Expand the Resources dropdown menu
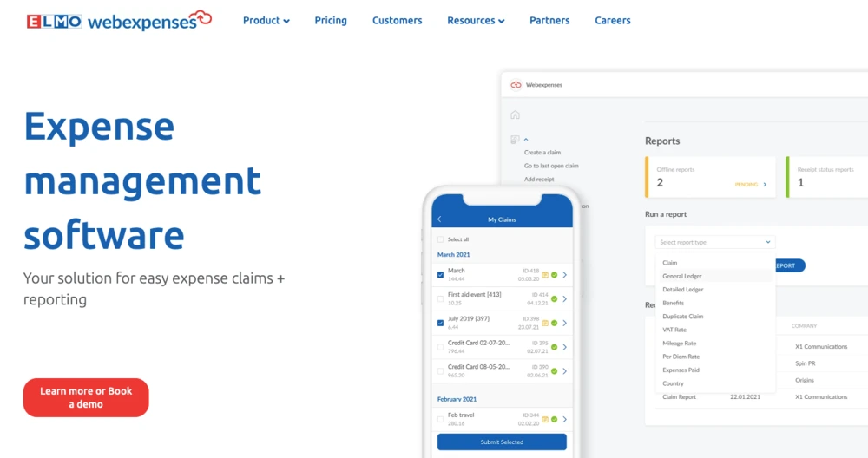This screenshot has width=868, height=458. click(x=476, y=21)
